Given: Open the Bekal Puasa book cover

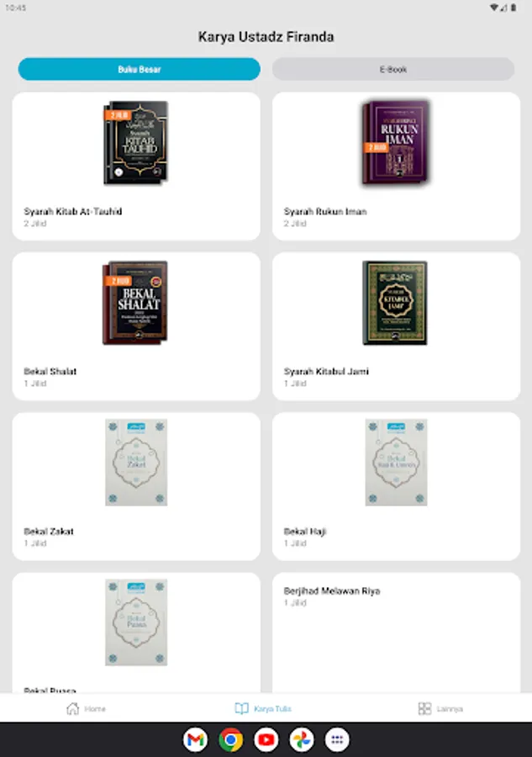Looking at the screenshot, I should click(136, 622).
